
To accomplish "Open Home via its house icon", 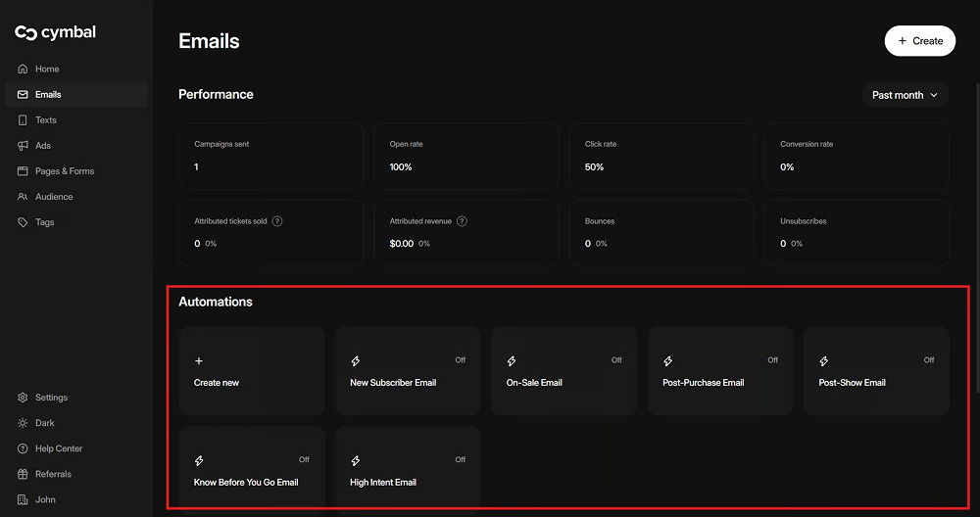I will pos(23,70).
